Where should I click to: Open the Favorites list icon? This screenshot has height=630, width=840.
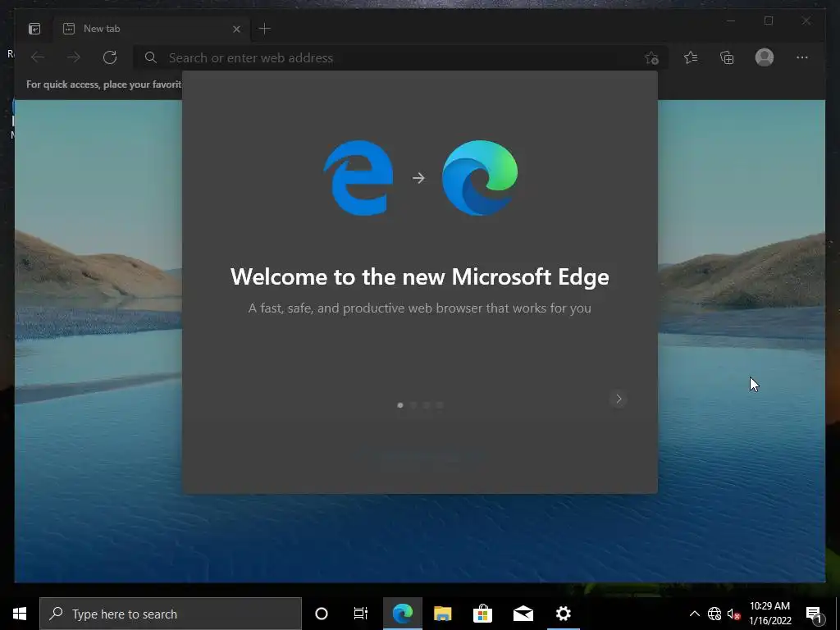tap(691, 57)
